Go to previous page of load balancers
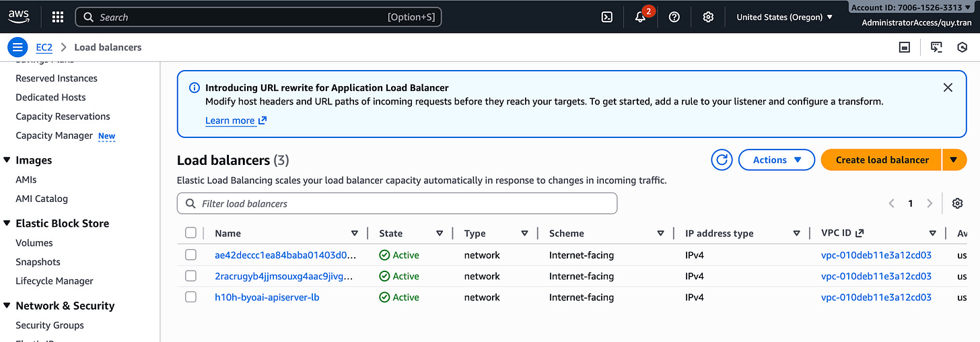The height and width of the screenshot is (342, 980). point(891,203)
